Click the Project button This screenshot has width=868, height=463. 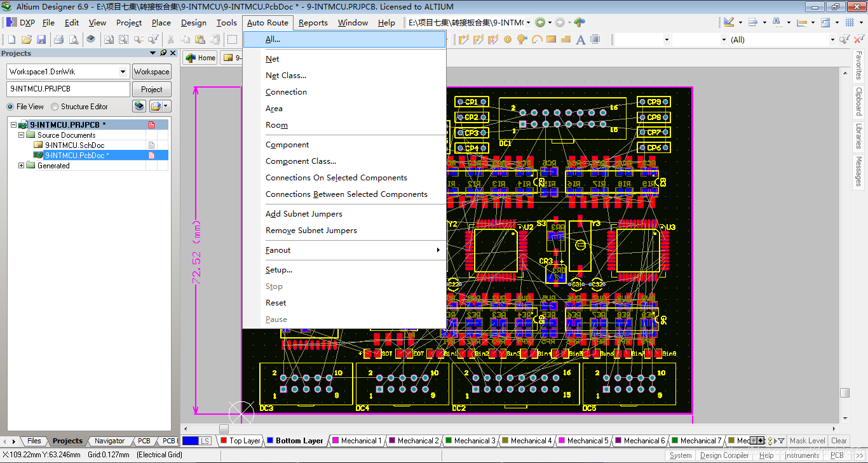[x=151, y=90]
